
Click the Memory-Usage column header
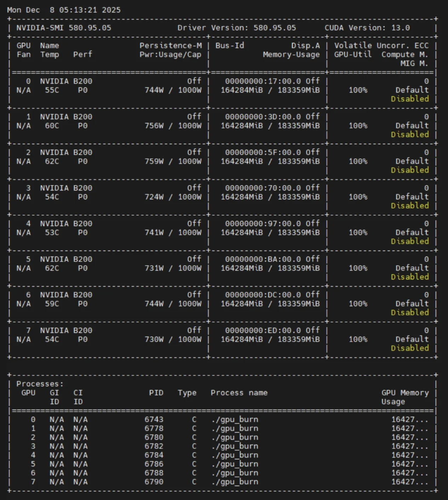(291, 55)
